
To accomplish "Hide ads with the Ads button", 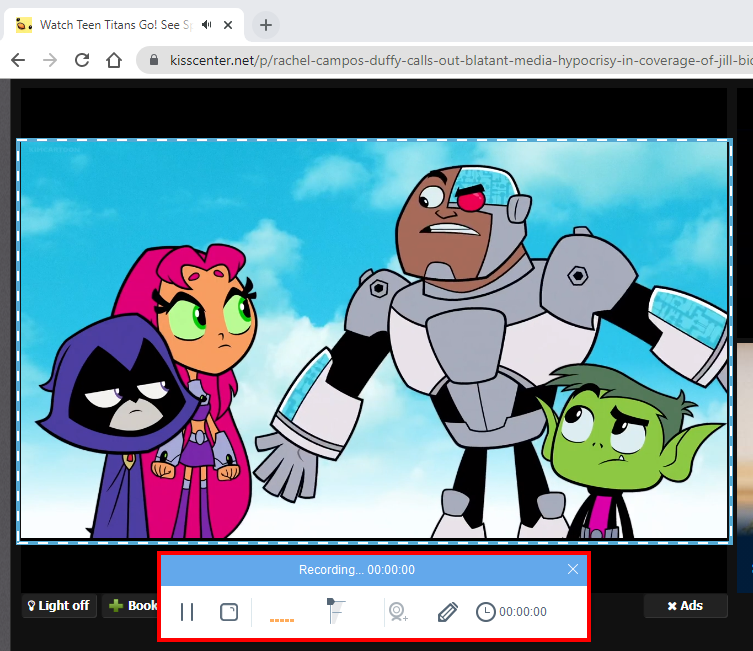I will pyautogui.click(x=685, y=606).
